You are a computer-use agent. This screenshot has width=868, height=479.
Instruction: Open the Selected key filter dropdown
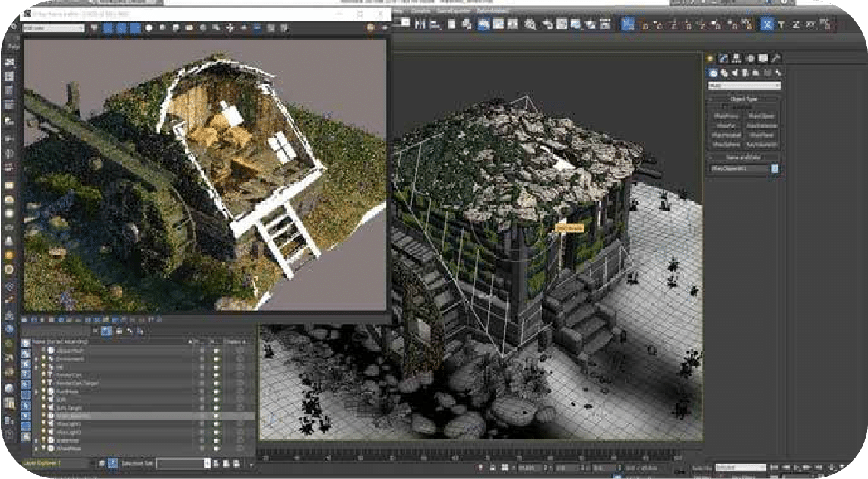[740, 468]
